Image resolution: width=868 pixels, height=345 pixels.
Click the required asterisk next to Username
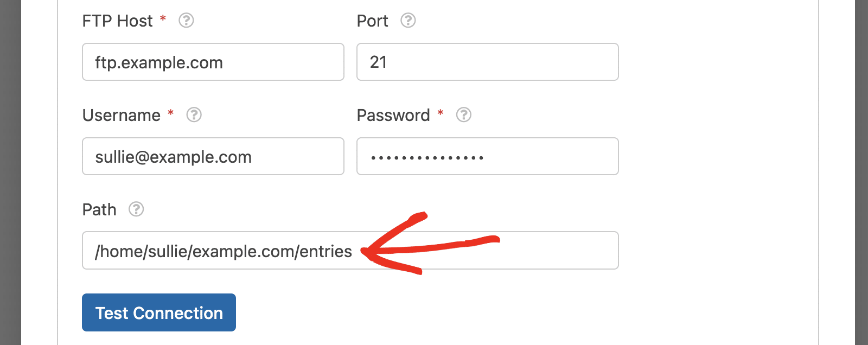[170, 113]
